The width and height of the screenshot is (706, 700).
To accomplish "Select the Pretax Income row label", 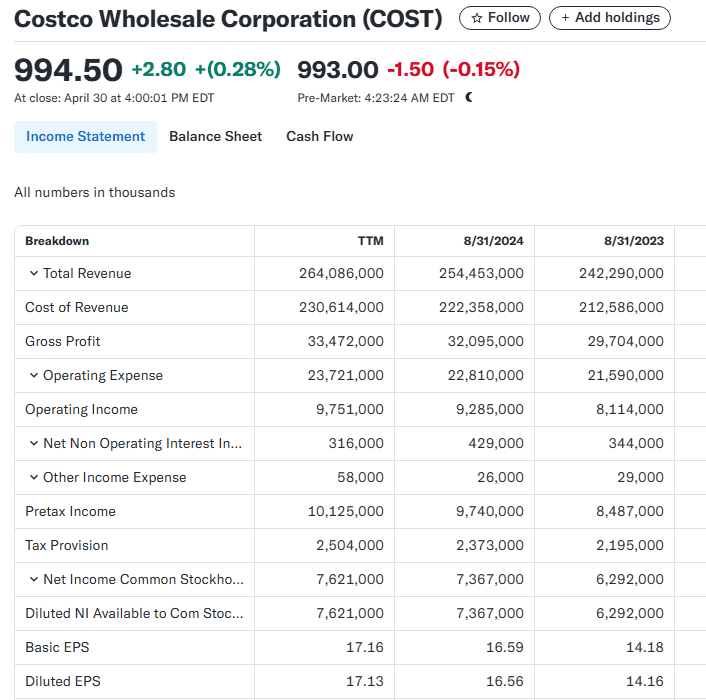I will click(x=70, y=511).
